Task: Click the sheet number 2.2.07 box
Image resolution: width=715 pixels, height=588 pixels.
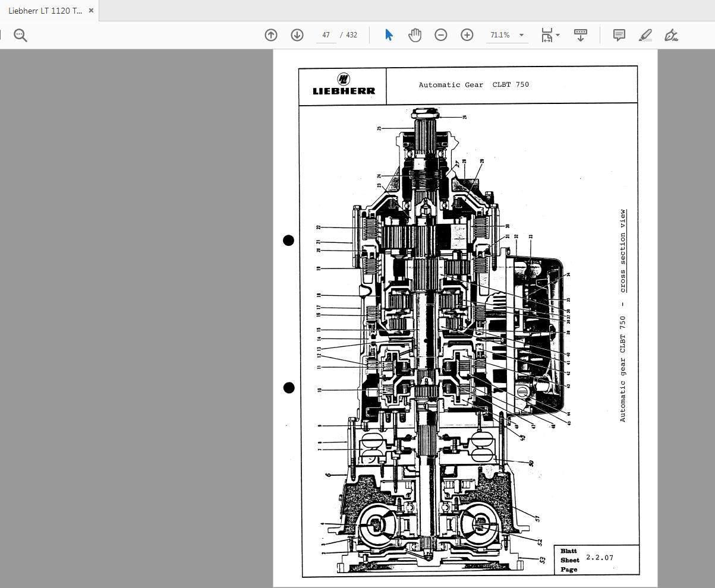Action: coord(599,558)
